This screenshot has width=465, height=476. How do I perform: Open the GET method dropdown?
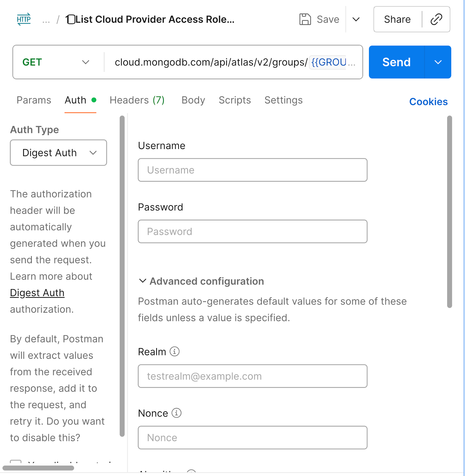[56, 62]
